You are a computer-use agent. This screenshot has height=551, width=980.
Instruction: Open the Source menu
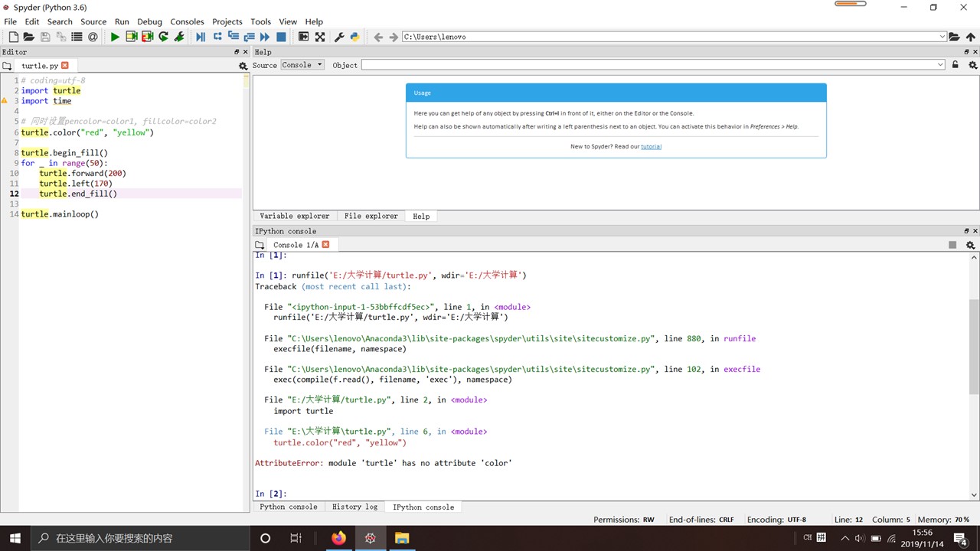click(x=93, y=21)
